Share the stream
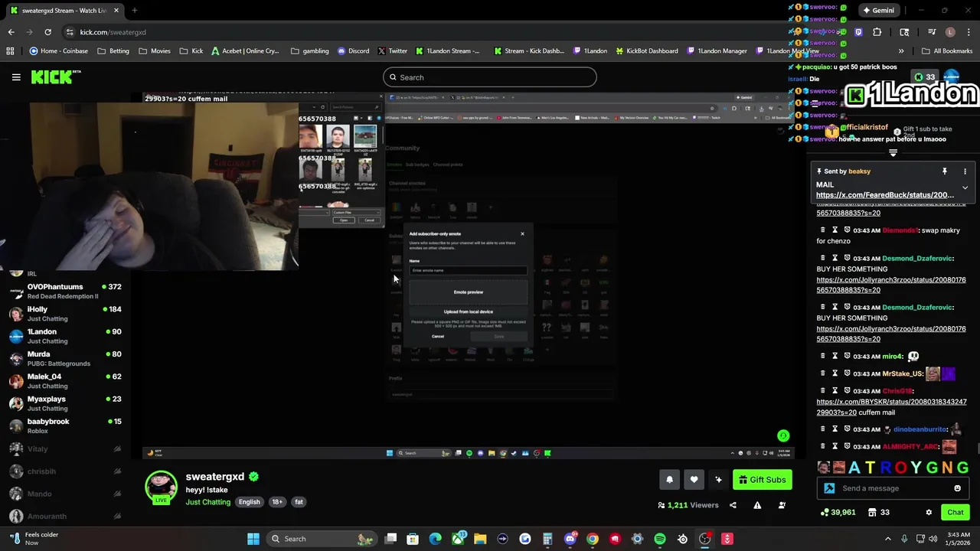The height and width of the screenshot is (551, 980). tap(733, 505)
